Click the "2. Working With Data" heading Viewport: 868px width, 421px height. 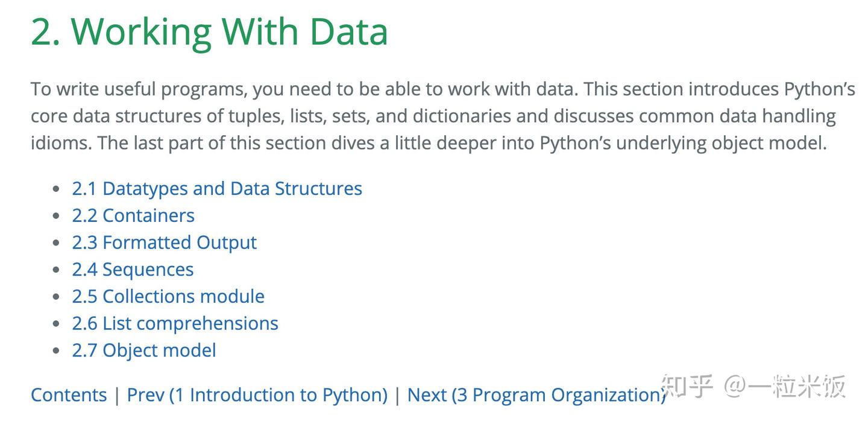click(209, 31)
